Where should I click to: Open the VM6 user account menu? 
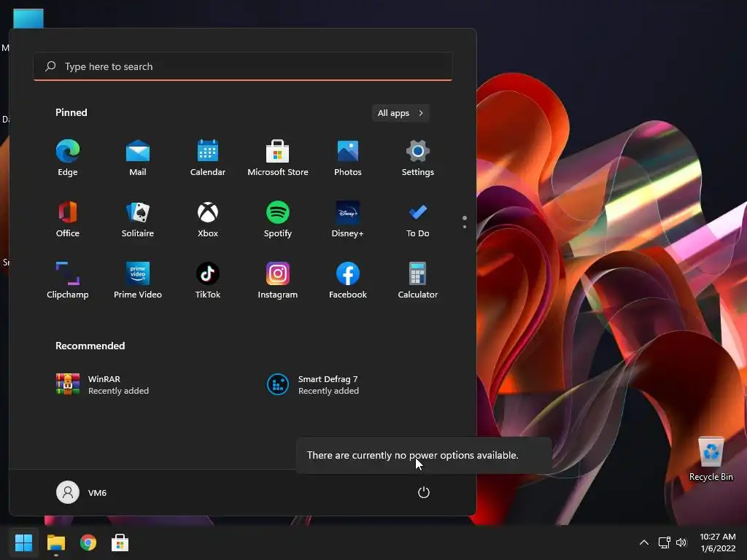[x=82, y=492]
